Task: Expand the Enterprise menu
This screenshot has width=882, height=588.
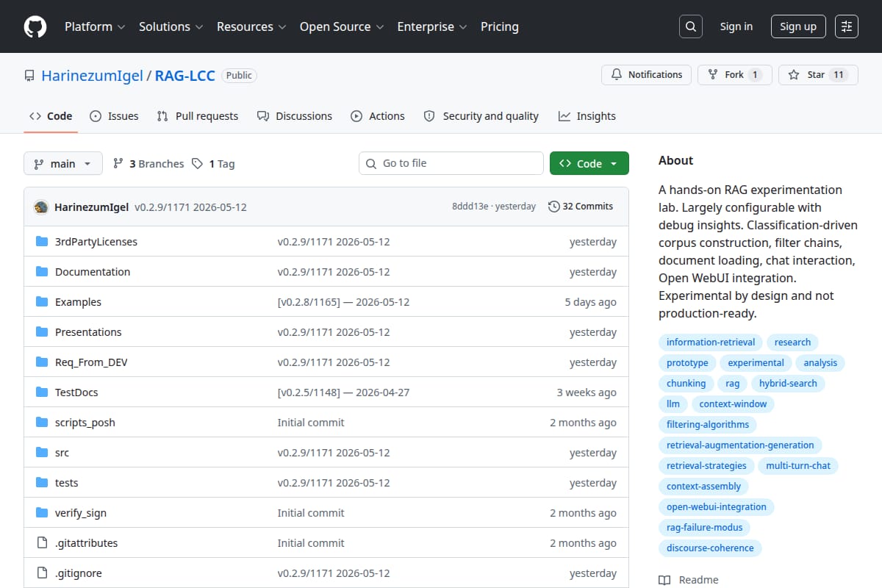Action: tap(432, 26)
